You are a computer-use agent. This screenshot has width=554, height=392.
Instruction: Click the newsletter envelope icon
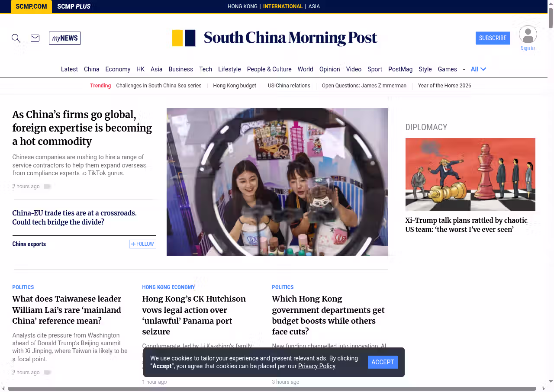(35, 38)
